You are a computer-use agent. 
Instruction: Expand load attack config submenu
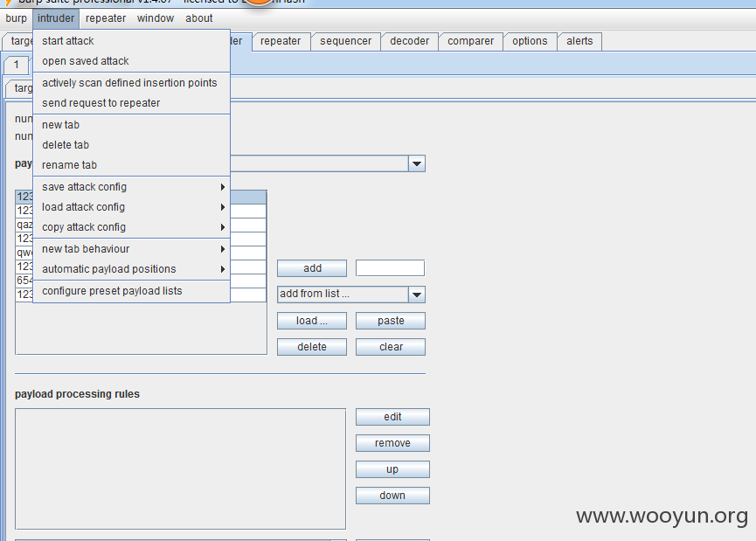[131, 207]
